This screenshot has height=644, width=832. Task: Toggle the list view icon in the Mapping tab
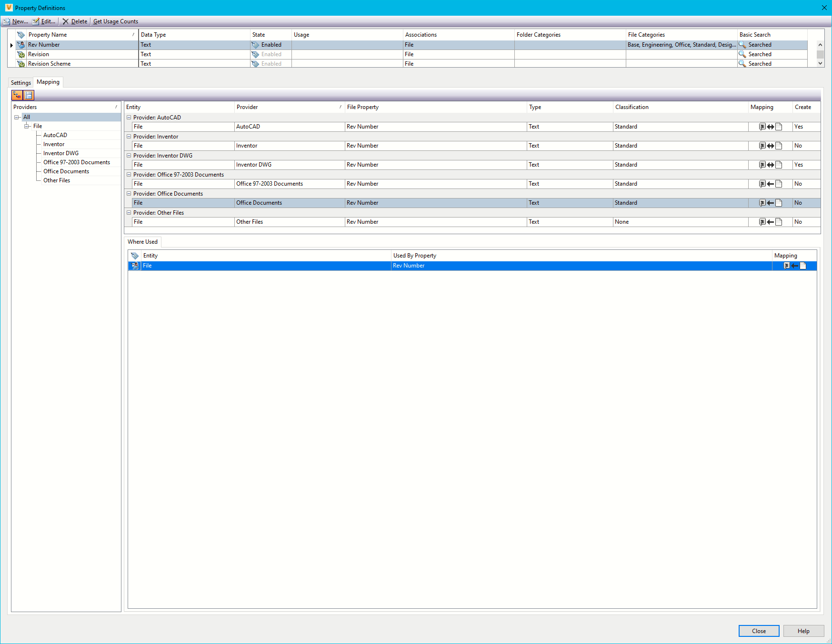(x=29, y=95)
